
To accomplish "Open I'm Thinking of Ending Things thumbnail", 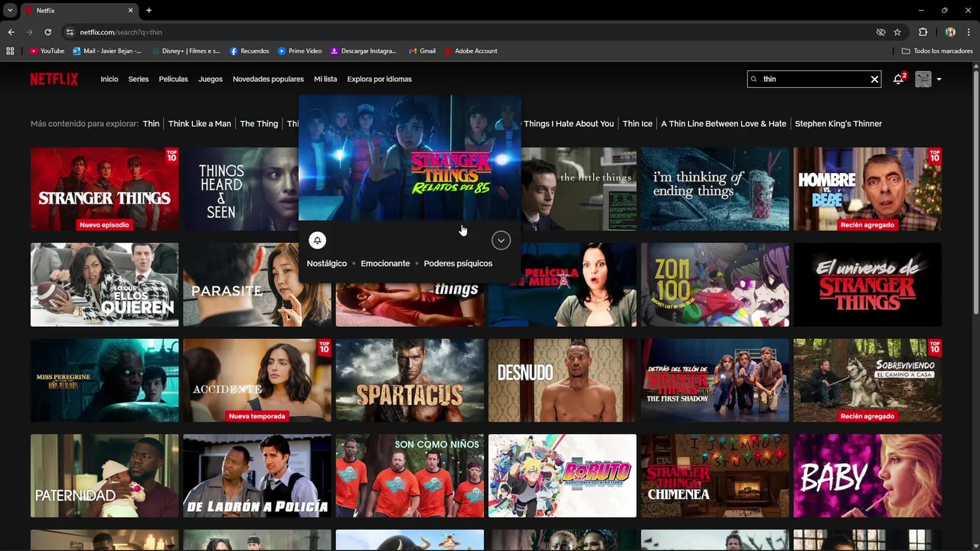I will click(715, 189).
